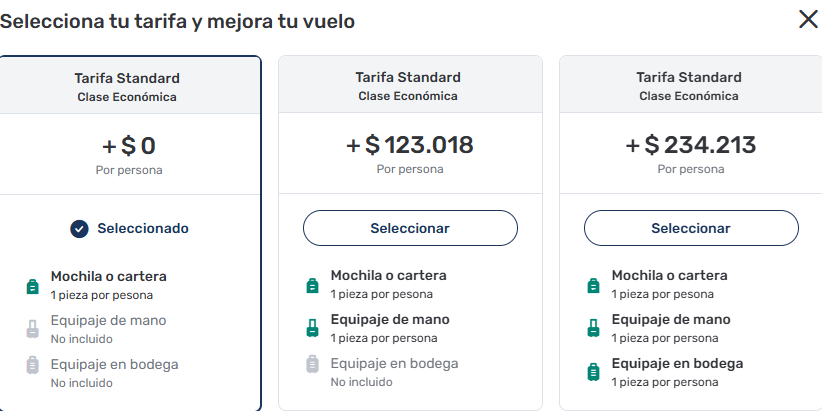Image resolution: width=822 pixels, height=411 pixels.
Task: Select the +$123.018 fare option
Action: click(410, 228)
